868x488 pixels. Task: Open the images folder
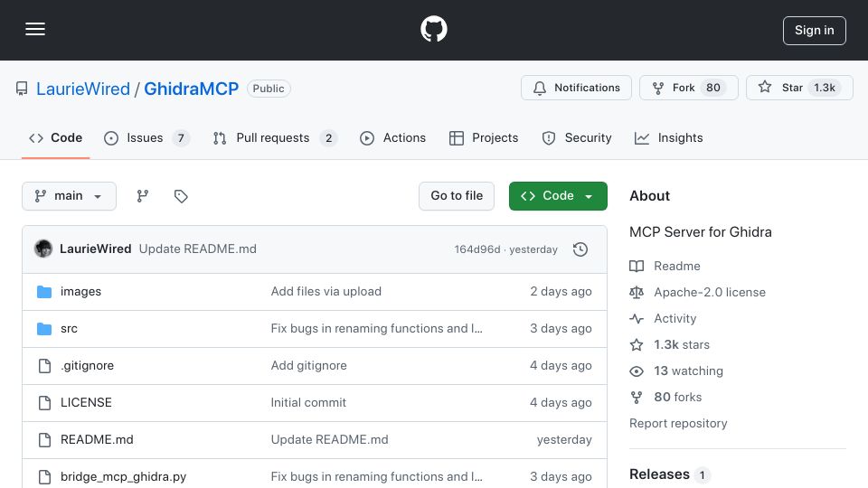click(x=80, y=292)
